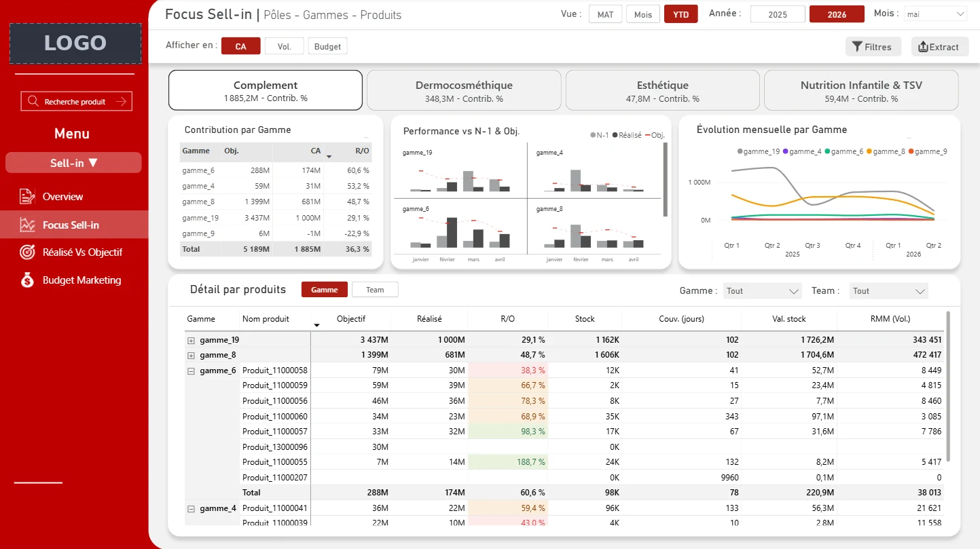Screen dimensions: 980x549
Task: Open the Team filter dropdown
Action: pyautogui.click(x=890, y=291)
